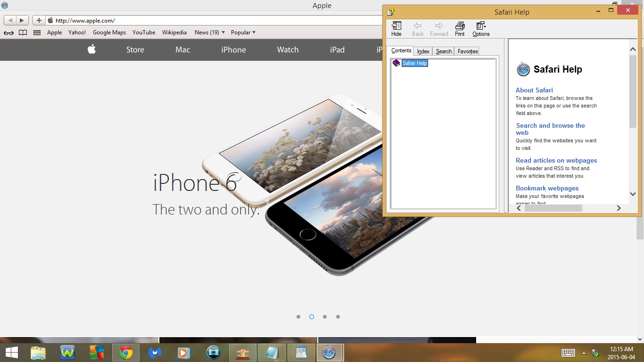644x362 pixels.
Task: Click the Safari compass logo in help page
Action: [x=523, y=69]
